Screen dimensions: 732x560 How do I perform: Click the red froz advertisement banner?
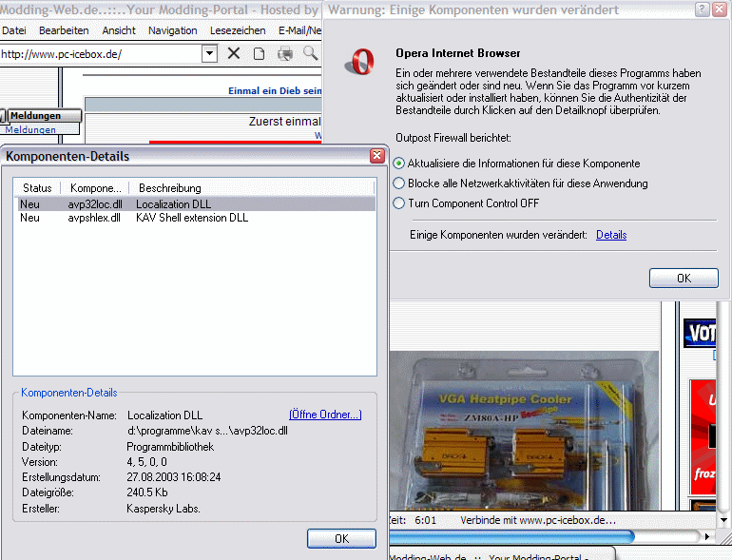point(703,437)
